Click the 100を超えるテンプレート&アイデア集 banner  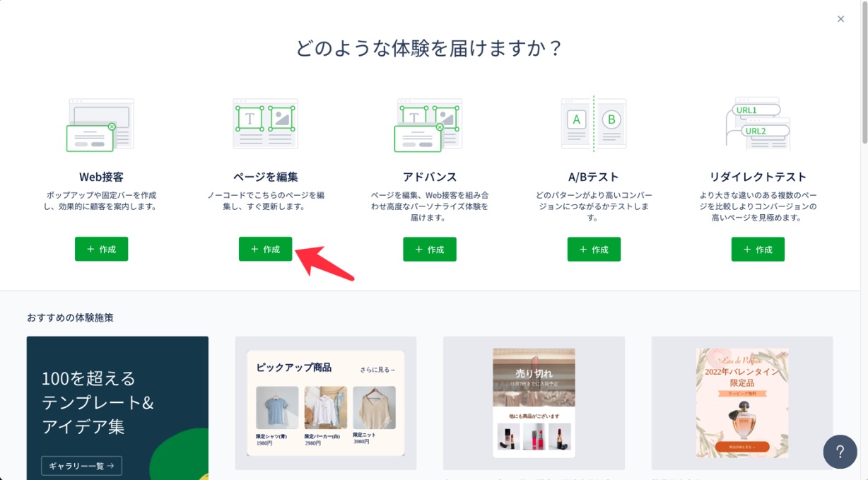click(117, 408)
